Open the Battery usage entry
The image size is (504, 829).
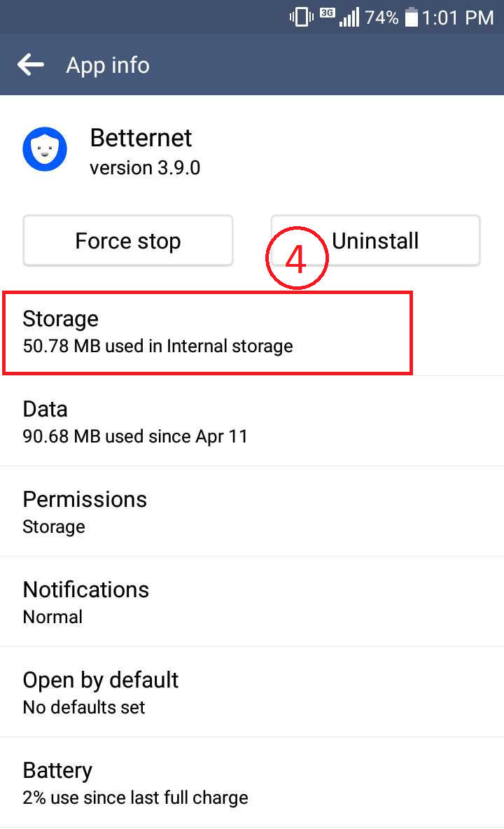[x=252, y=783]
